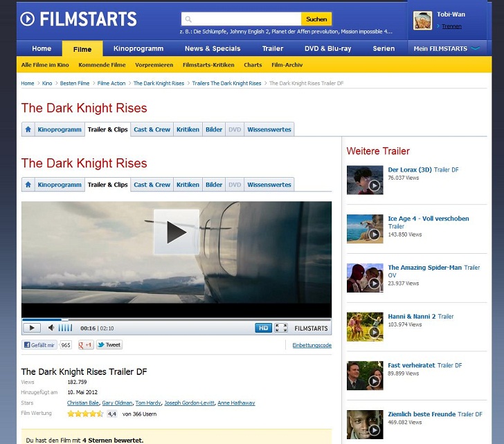The width and height of the screenshot is (504, 444).
Task: Expand the Mein FILMSTARTS dropdown
Action: 447,48
